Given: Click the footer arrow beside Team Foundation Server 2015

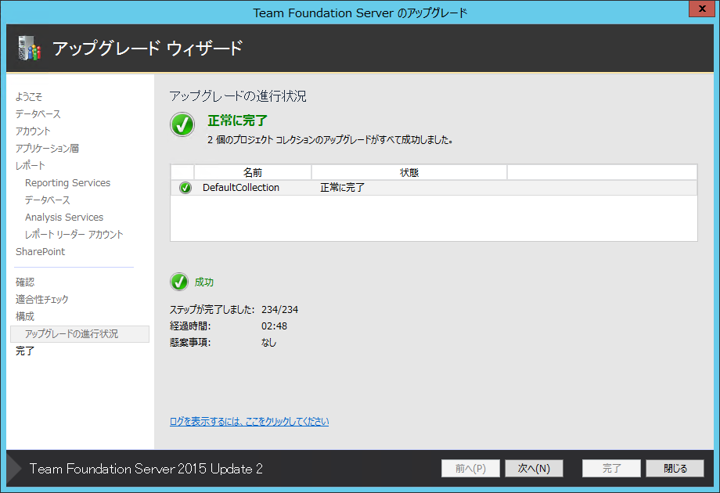Looking at the screenshot, I should click(13, 468).
